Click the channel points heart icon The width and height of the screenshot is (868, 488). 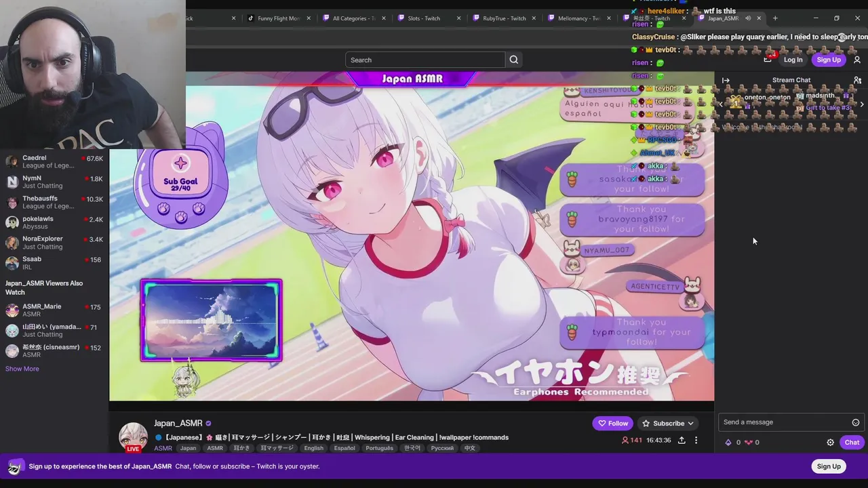pos(748,443)
